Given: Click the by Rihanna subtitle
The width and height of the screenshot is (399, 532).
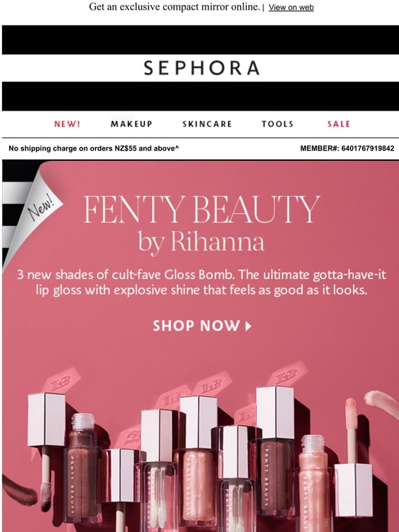Looking at the screenshot, I should coord(201,242).
